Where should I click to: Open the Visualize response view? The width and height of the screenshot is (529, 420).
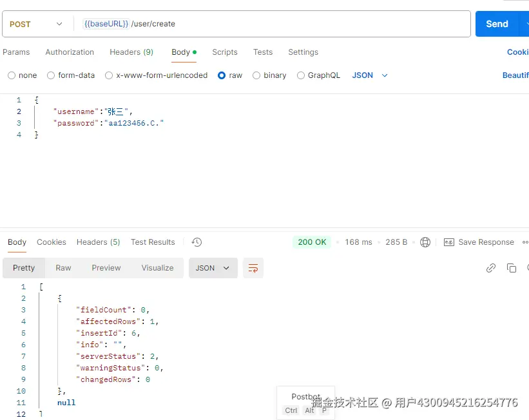pos(157,268)
